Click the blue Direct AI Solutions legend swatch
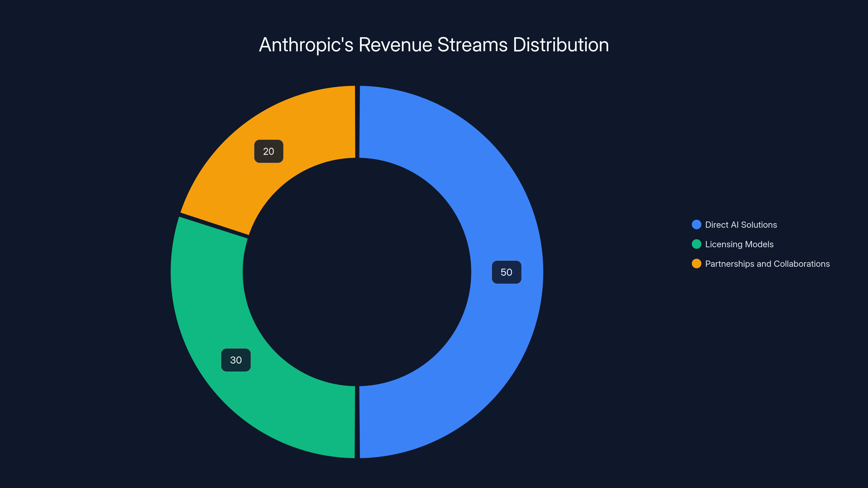 pyautogui.click(x=696, y=225)
